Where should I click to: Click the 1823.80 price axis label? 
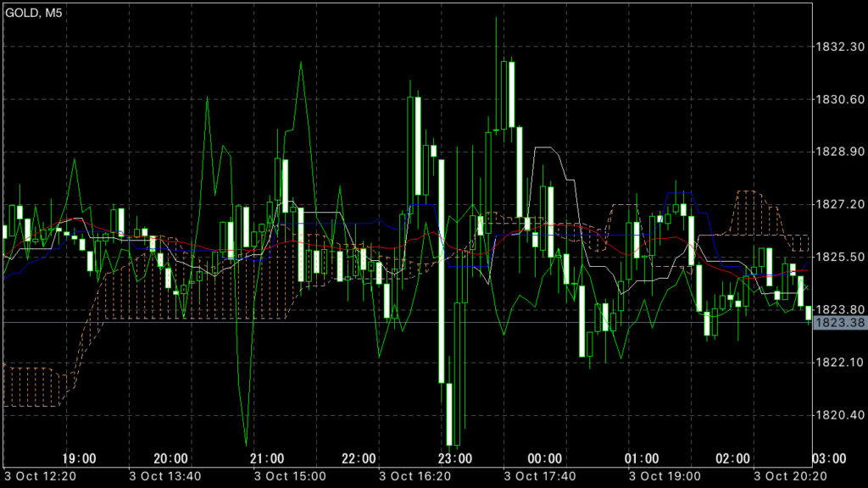pos(840,310)
